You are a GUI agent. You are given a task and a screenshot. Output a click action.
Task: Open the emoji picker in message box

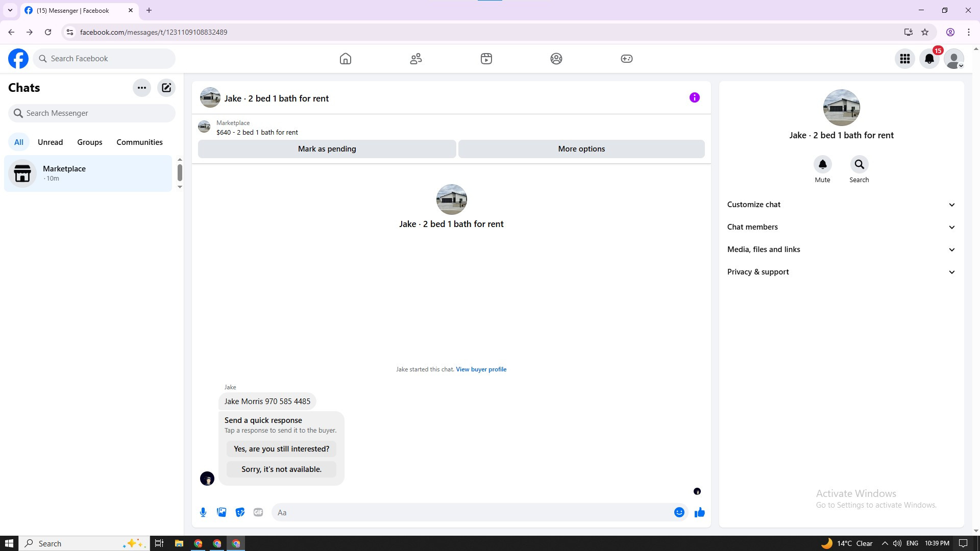click(x=679, y=512)
